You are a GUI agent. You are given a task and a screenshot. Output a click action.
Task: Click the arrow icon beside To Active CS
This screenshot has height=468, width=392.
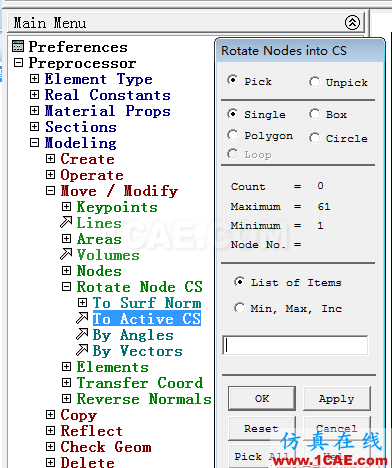coord(82,318)
